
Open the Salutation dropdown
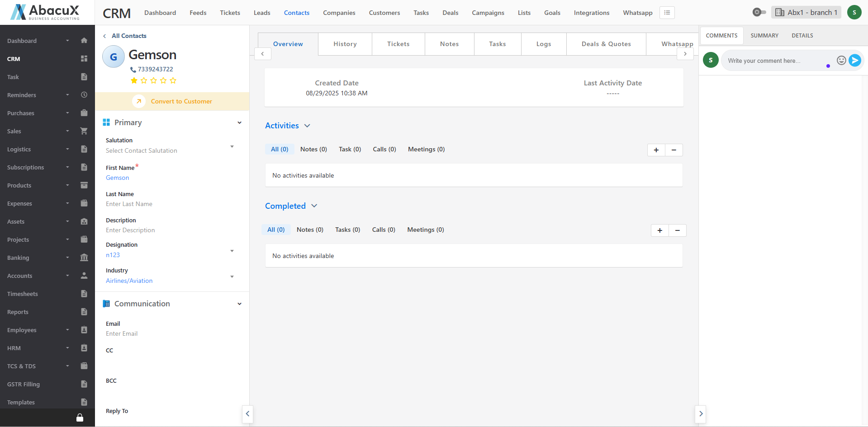pyautogui.click(x=232, y=146)
